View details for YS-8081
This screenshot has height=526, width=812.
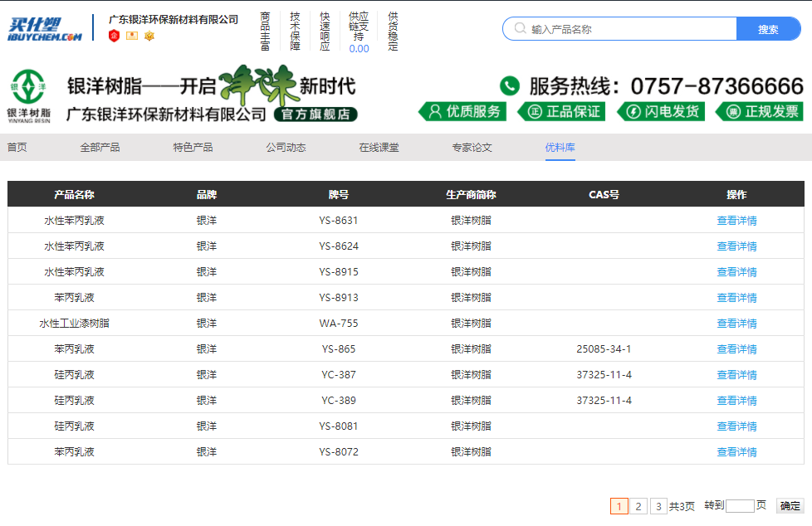tap(737, 426)
